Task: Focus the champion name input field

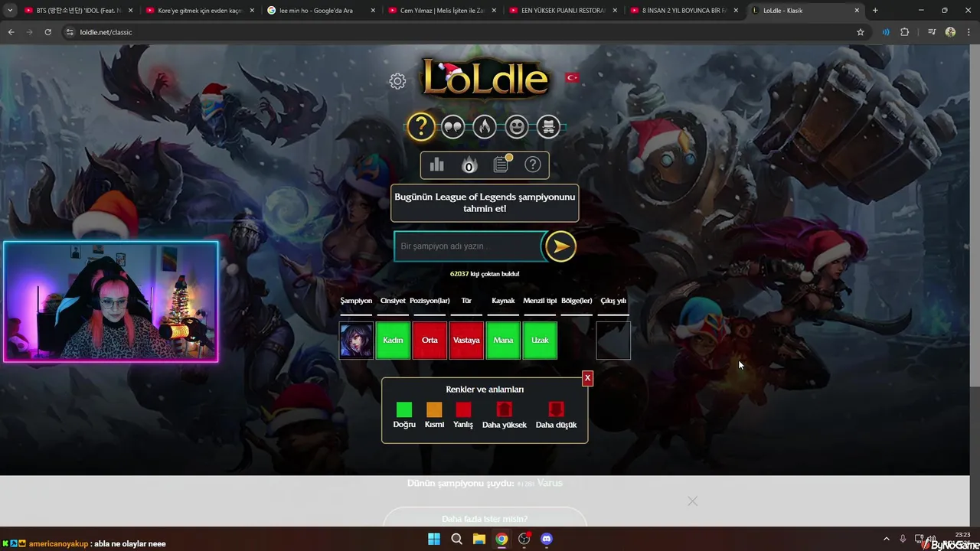Action: (469, 246)
